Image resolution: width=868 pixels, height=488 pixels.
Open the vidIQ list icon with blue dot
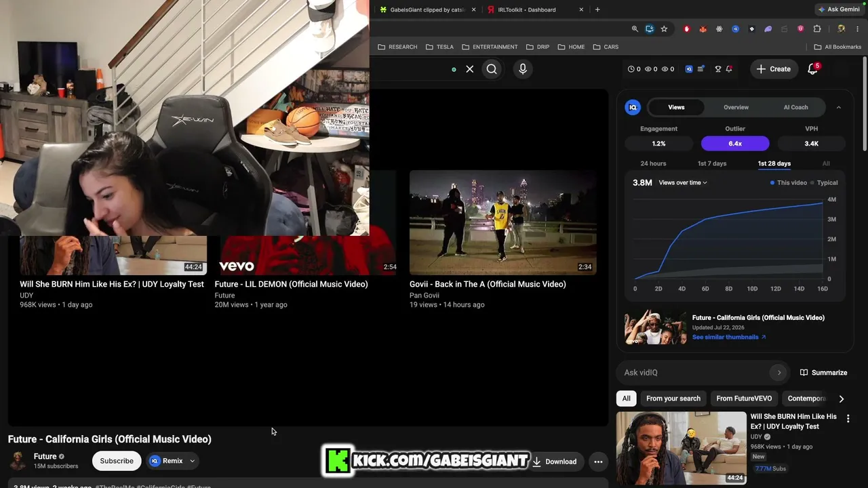pyautogui.click(x=701, y=68)
